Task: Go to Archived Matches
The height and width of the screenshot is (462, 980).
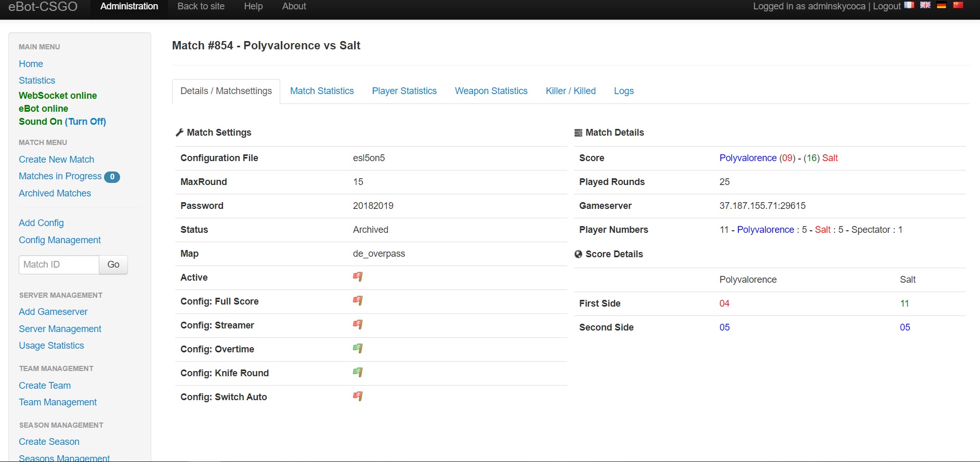Action: [55, 193]
